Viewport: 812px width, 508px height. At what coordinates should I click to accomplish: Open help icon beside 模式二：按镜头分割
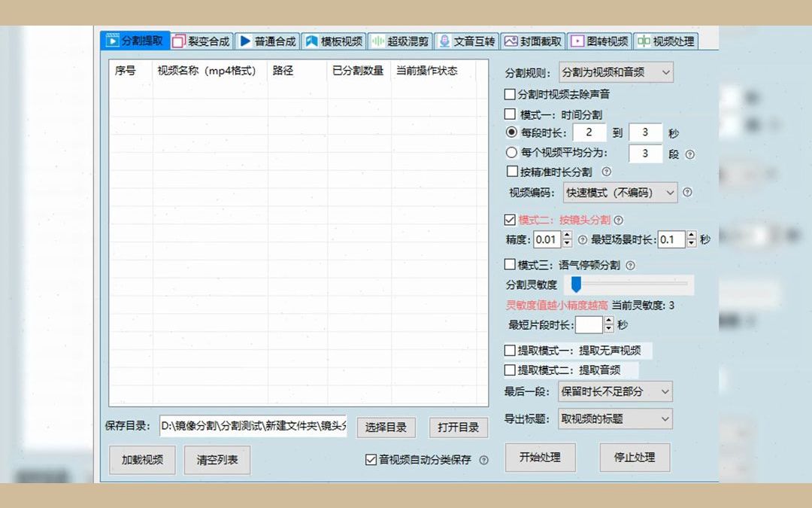pyautogui.click(x=618, y=221)
